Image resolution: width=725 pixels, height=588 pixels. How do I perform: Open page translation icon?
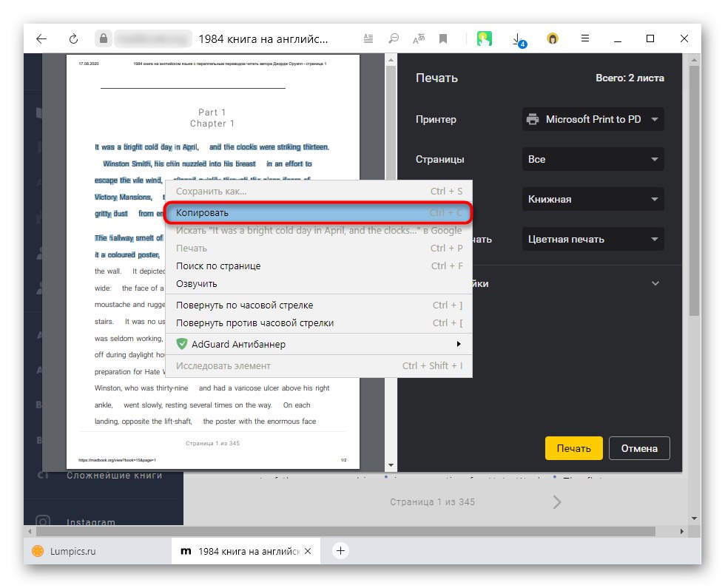(x=419, y=38)
